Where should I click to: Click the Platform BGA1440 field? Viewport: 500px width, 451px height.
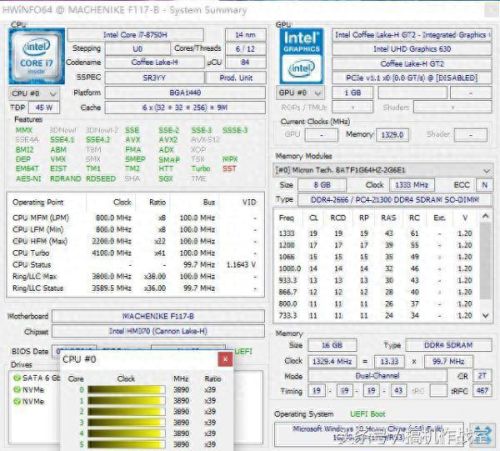[x=185, y=93]
